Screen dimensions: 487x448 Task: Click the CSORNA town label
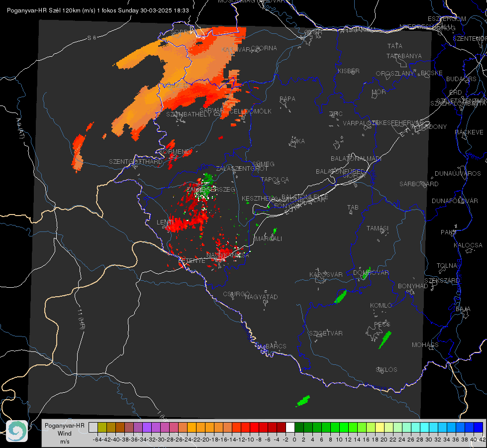click(x=264, y=48)
